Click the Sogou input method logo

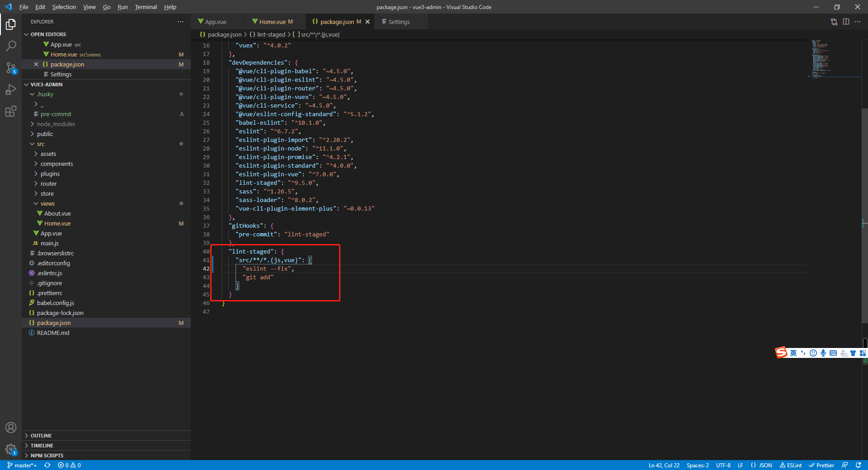point(781,352)
